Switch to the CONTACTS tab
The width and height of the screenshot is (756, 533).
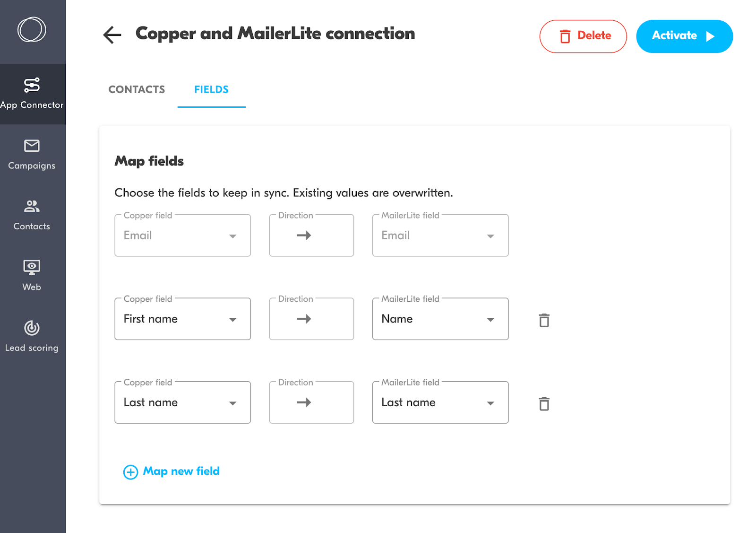[137, 89]
